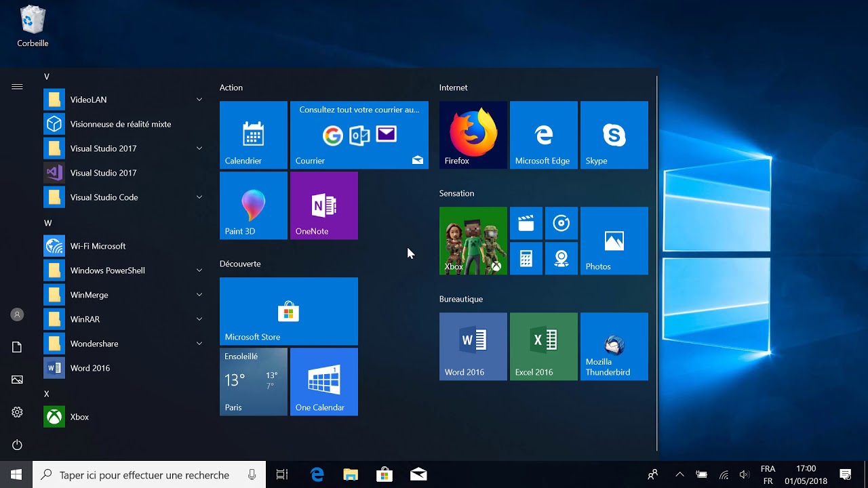Click the Windows Start button

pyautogui.click(x=16, y=474)
